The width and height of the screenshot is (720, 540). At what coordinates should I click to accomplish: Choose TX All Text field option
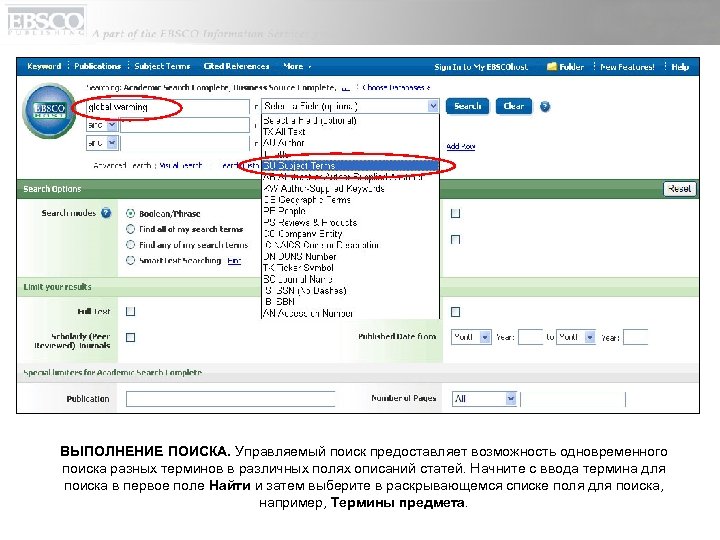coord(350,132)
